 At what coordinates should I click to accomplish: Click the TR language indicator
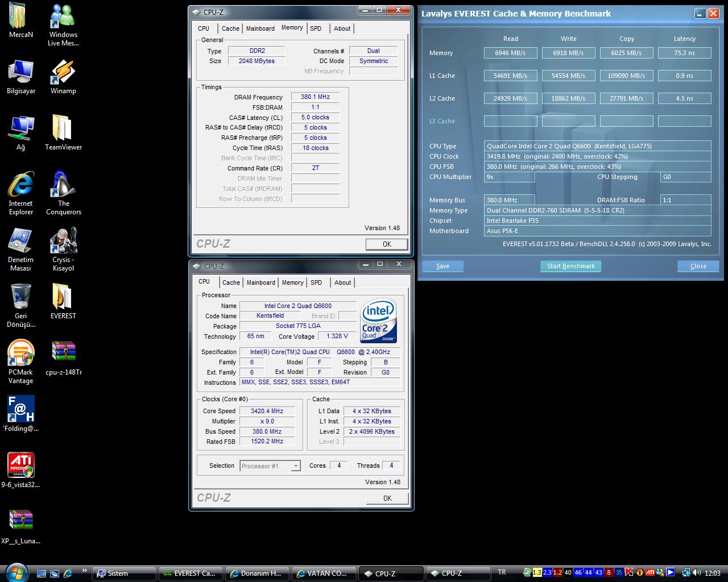click(x=502, y=572)
